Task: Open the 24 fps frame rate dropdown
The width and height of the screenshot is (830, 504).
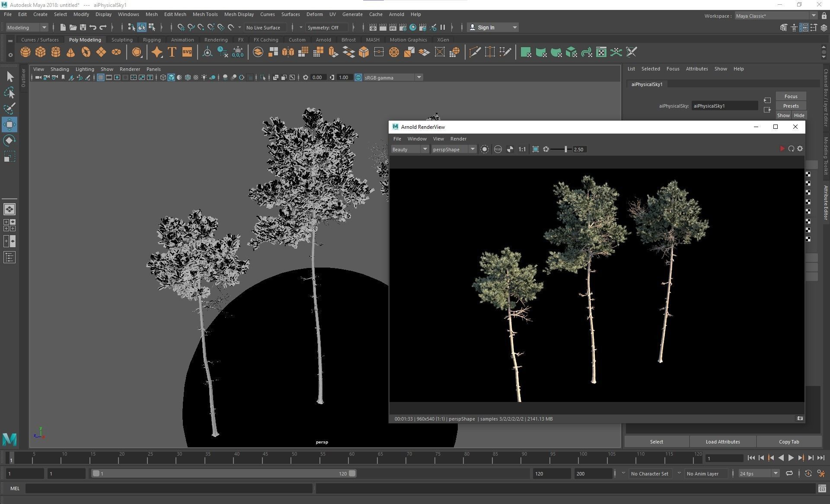Action: (759, 473)
